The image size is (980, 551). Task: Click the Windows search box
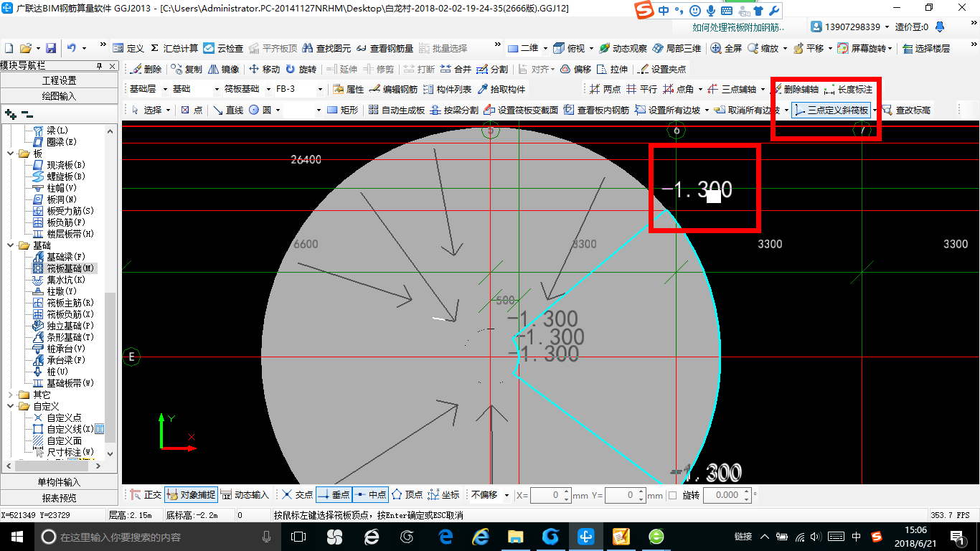156,537
